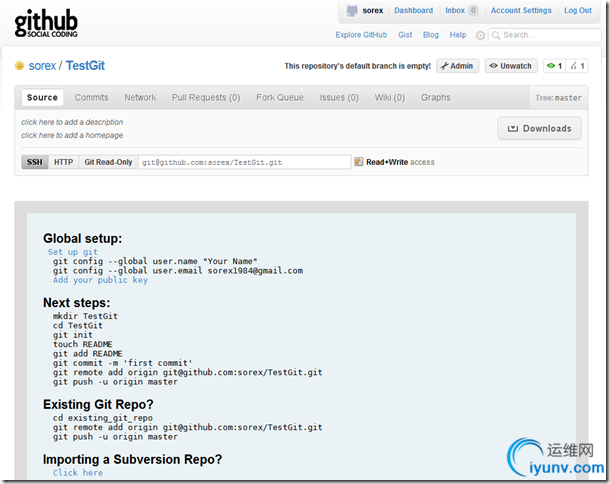610x484 pixels.
Task: Click the yellow repository status icon
Action: point(19,66)
